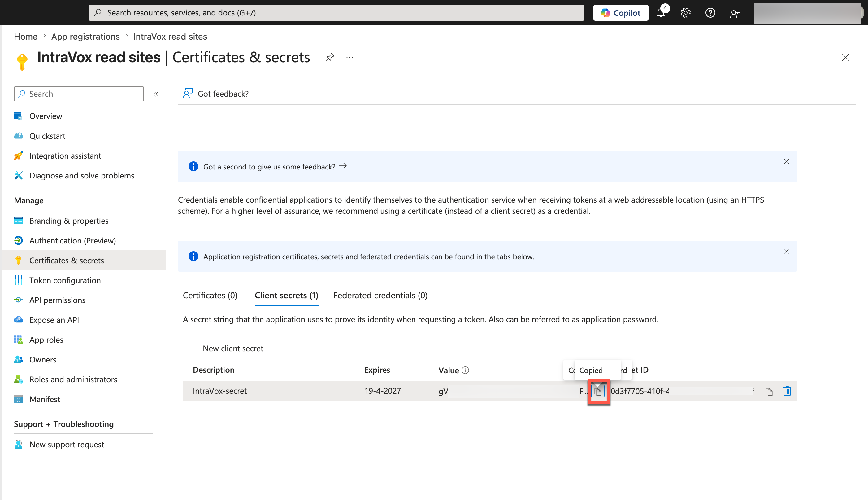Delete the IntraVox-secret entry
Viewport: 868px width, 500px height.
[787, 391]
